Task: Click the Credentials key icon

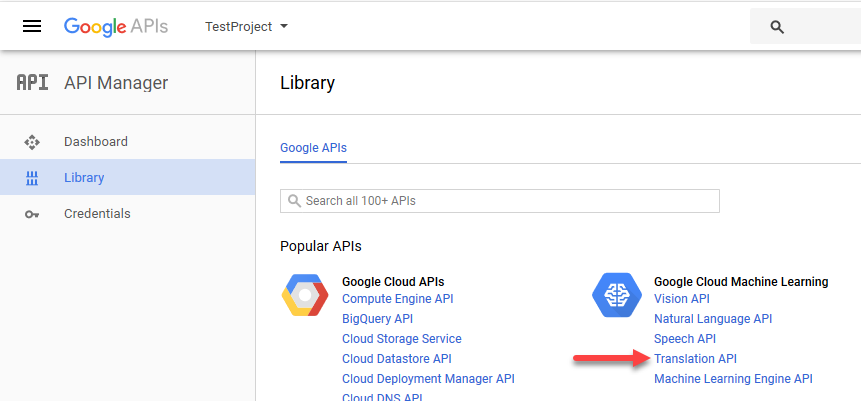Action: (32, 214)
